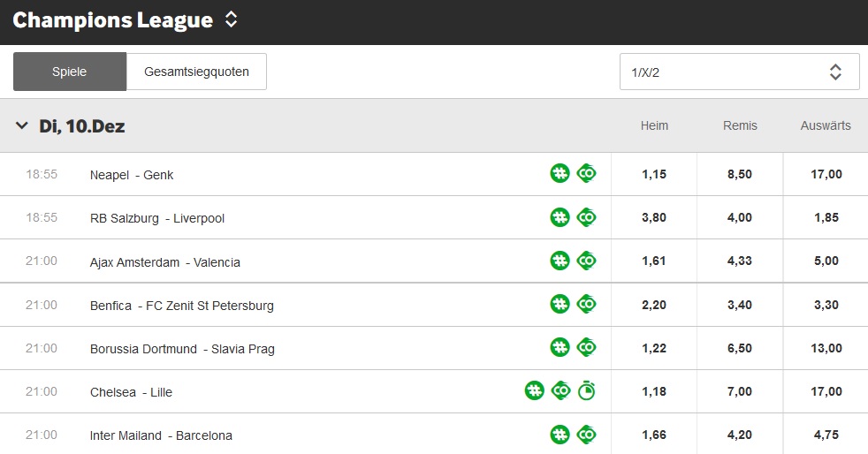This screenshot has width=868, height=454.
Task: Switch to the Gesamtsiegquoten tab
Action: coord(196,72)
